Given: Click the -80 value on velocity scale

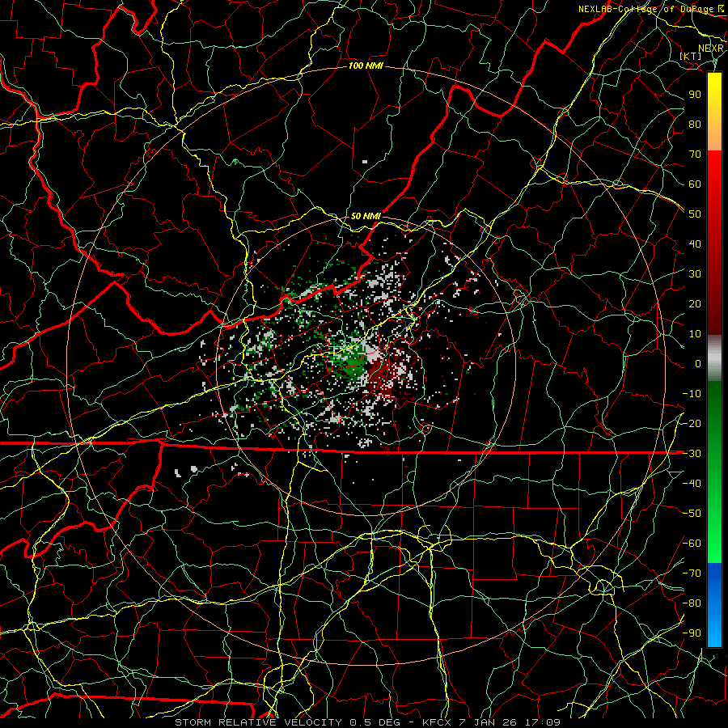Looking at the screenshot, I should [692, 603].
